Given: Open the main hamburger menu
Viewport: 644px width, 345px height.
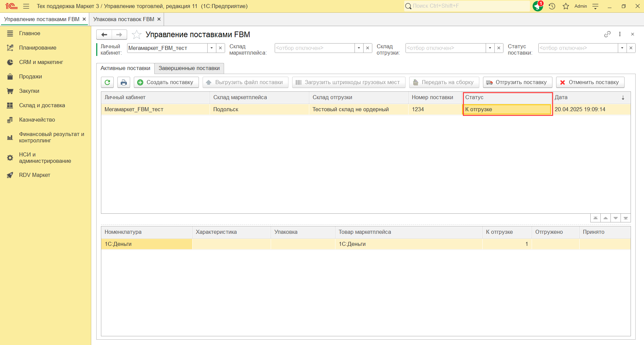Looking at the screenshot, I should tap(26, 6).
